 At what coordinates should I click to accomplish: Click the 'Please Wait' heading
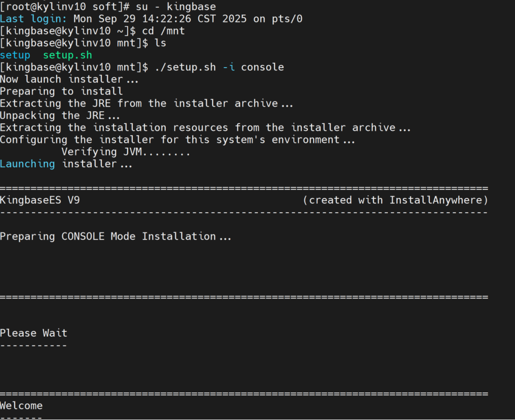pos(34,333)
